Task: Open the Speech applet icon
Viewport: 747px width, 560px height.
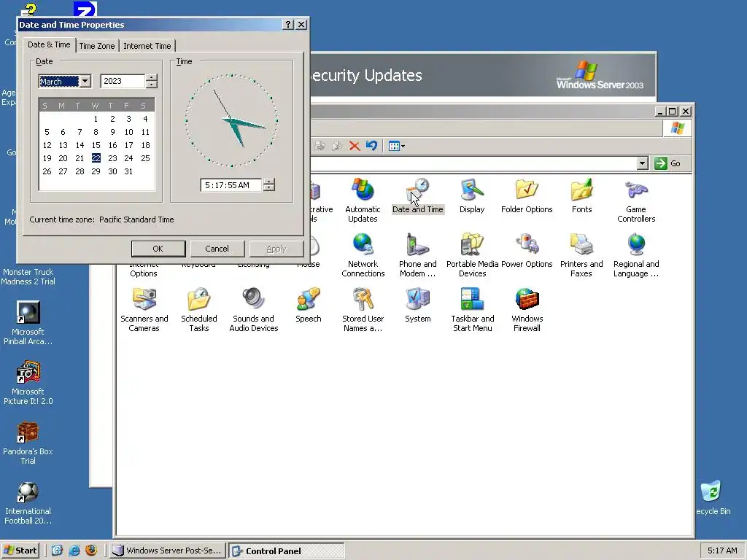Action: click(309, 306)
